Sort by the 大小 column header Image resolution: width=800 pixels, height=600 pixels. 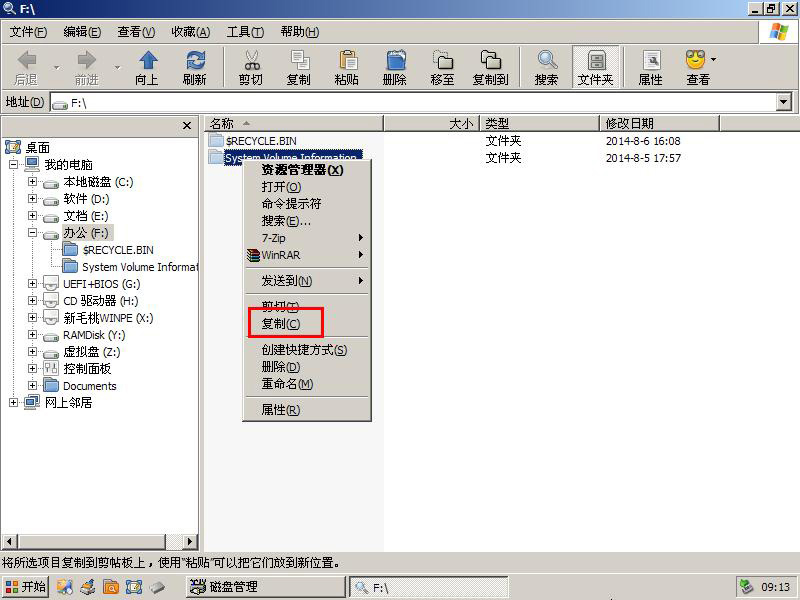tap(432, 123)
